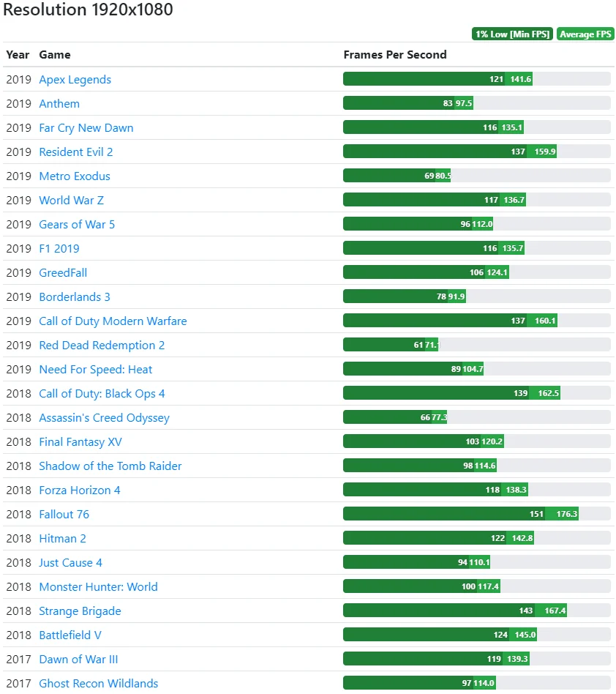Click the Frames Per Second column header
The image size is (616, 694).
[394, 54]
